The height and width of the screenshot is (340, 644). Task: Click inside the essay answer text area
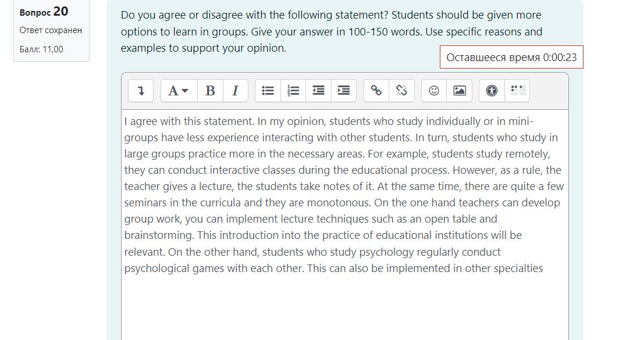[x=345, y=225]
